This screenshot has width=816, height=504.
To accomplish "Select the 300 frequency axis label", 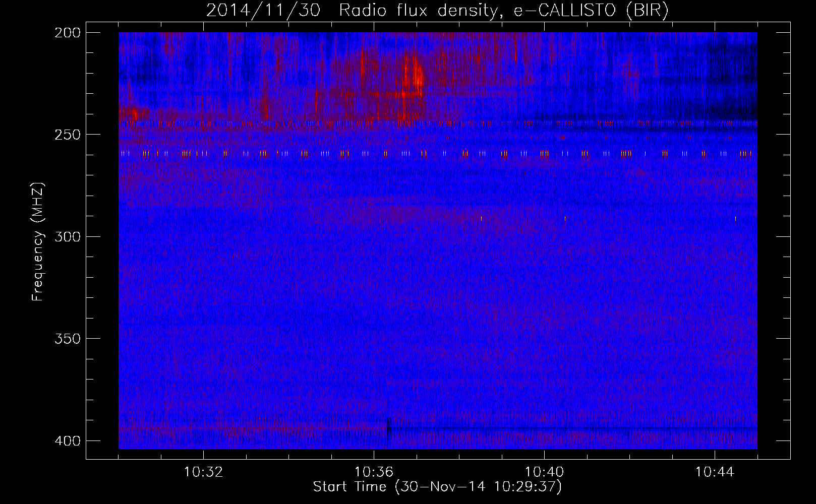I will tap(67, 237).
